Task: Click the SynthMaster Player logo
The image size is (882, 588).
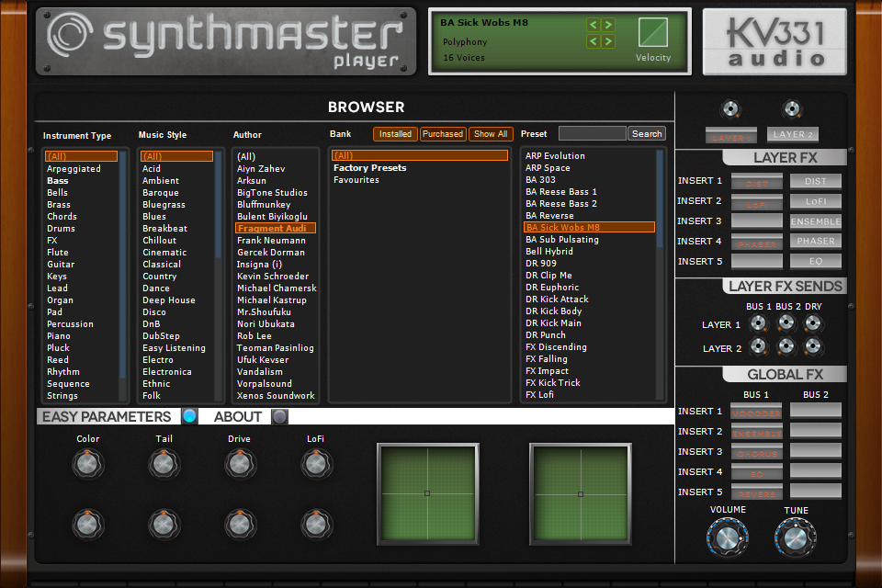Action: coord(226,41)
